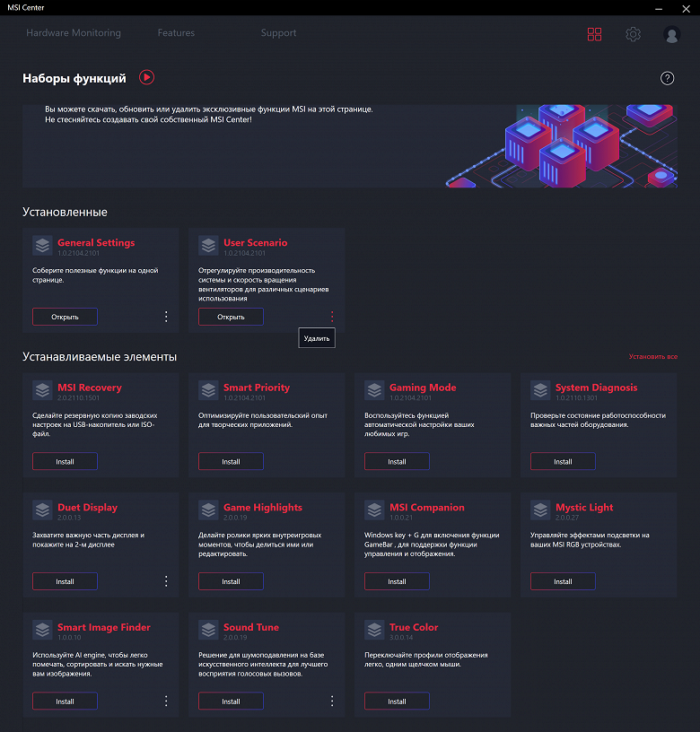Open the help question mark icon
This screenshot has width=700, height=732.
point(667,78)
